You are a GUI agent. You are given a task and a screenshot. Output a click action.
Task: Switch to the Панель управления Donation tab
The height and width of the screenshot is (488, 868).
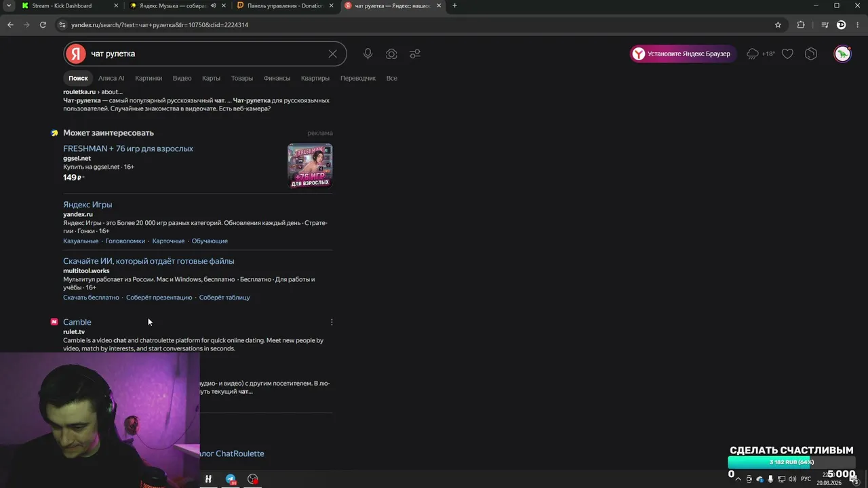(x=285, y=5)
